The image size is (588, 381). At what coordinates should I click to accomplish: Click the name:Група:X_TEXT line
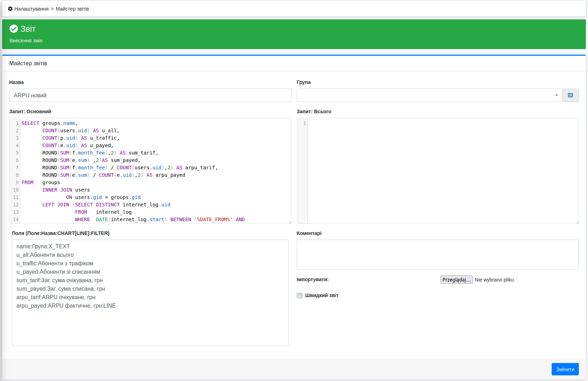coord(43,247)
